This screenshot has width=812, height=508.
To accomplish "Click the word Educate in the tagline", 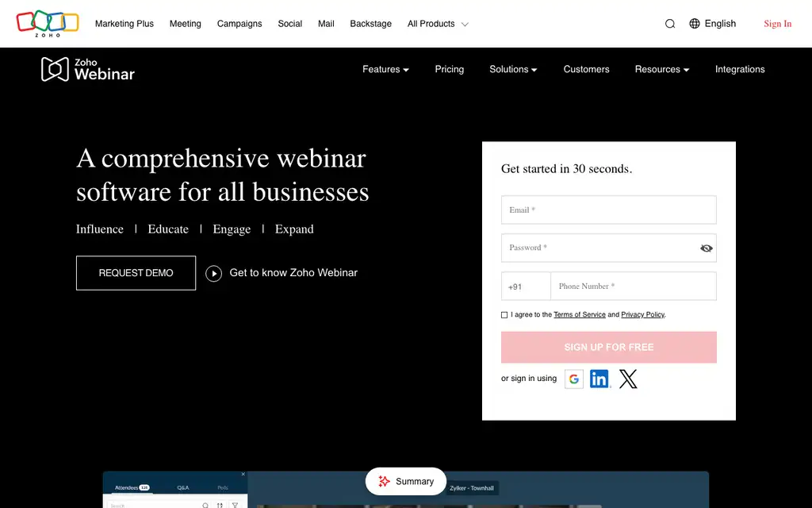I will (x=168, y=229).
